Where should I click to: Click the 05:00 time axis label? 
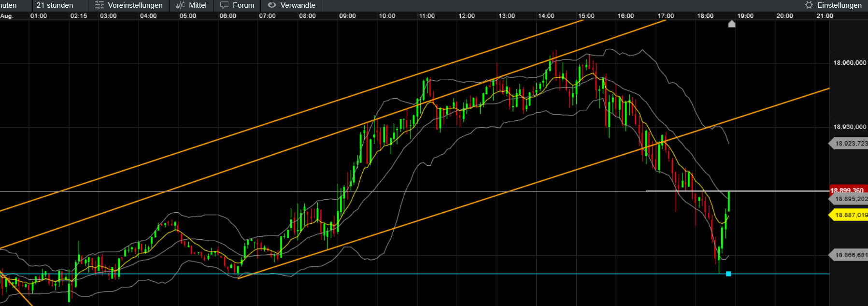pos(188,16)
